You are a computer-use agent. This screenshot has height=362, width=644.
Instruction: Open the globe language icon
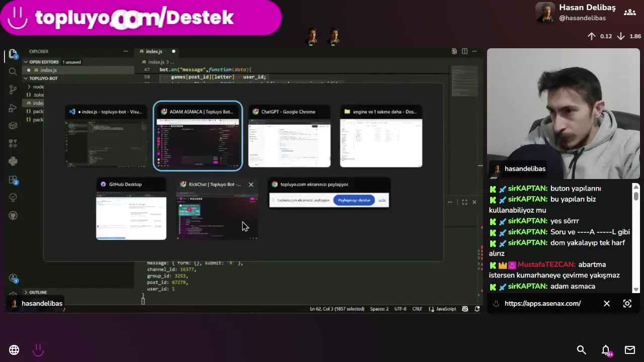tap(14, 350)
